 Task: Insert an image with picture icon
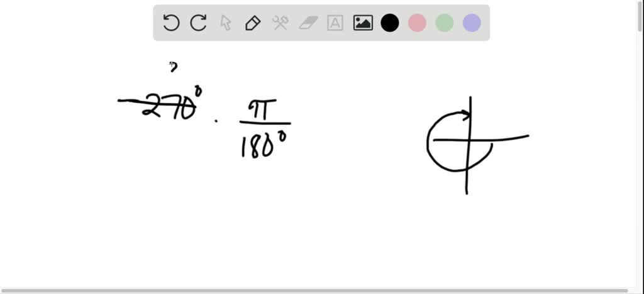[363, 23]
